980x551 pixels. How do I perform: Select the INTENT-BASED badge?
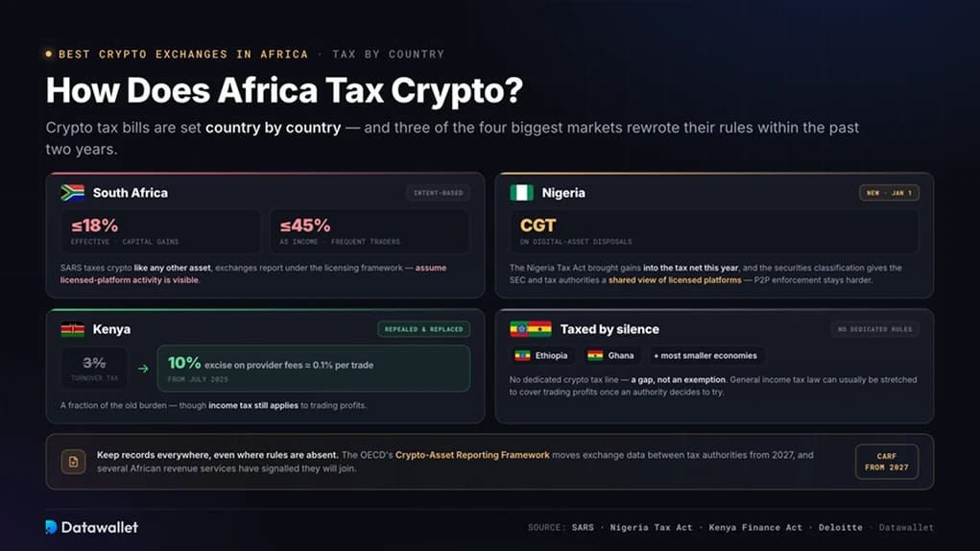coord(438,193)
